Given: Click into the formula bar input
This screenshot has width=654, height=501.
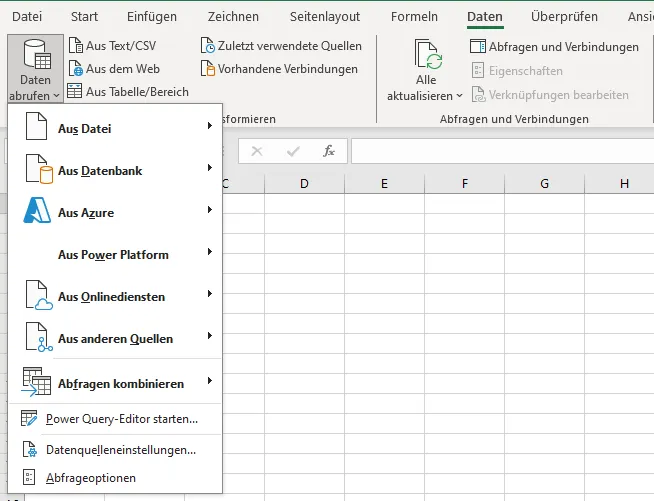Looking at the screenshot, I should click(x=503, y=151).
